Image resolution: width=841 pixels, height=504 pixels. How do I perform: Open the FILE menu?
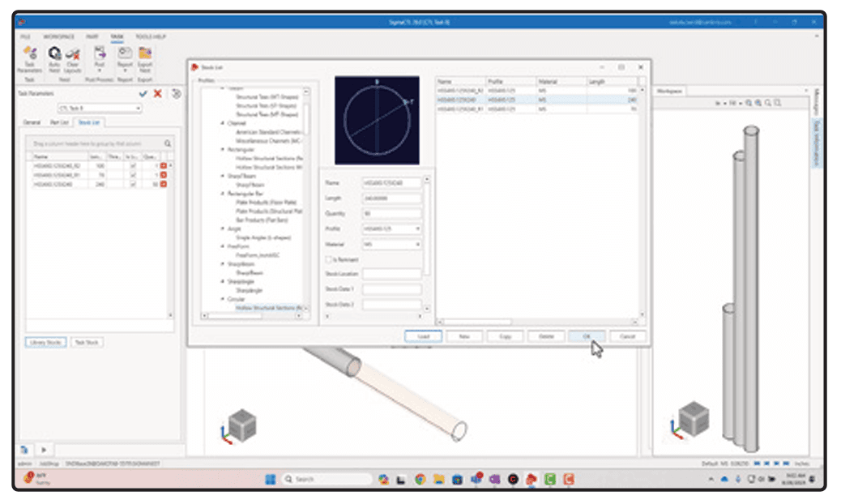point(25,36)
